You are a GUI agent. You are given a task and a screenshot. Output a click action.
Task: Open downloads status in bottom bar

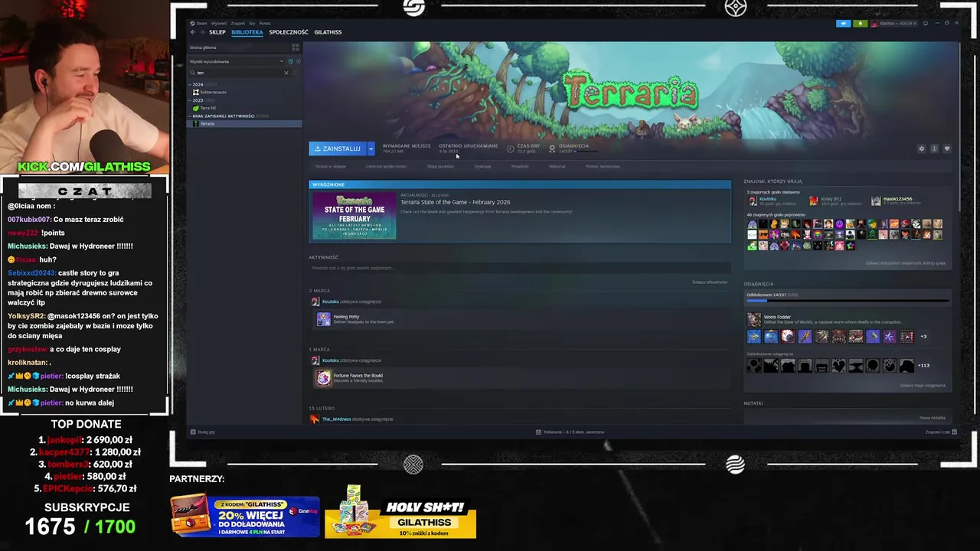[x=571, y=432]
